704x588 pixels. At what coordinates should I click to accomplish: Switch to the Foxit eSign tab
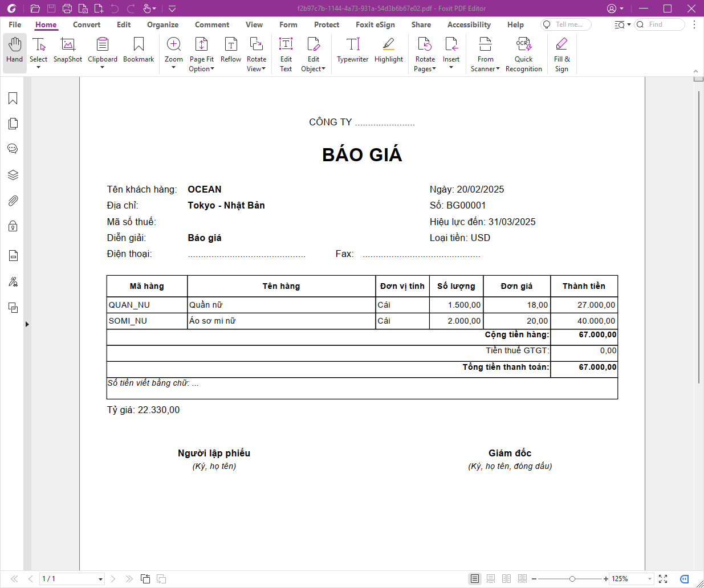click(x=375, y=24)
